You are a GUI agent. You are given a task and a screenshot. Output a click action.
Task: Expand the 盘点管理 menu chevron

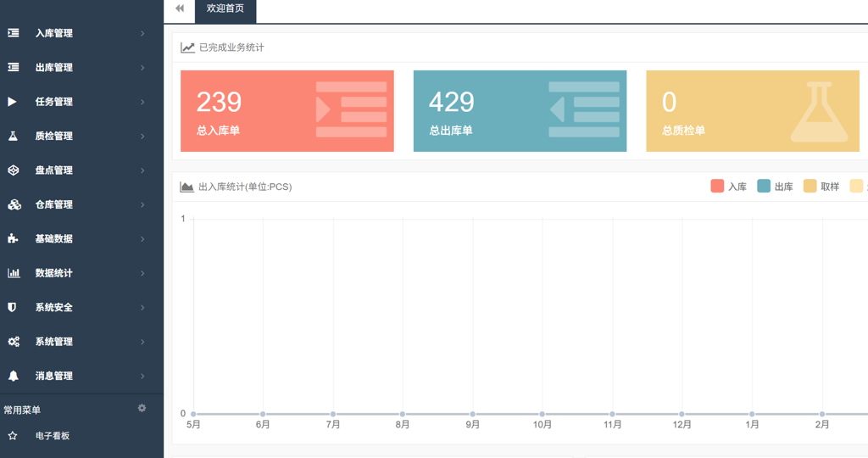pyautogui.click(x=142, y=170)
